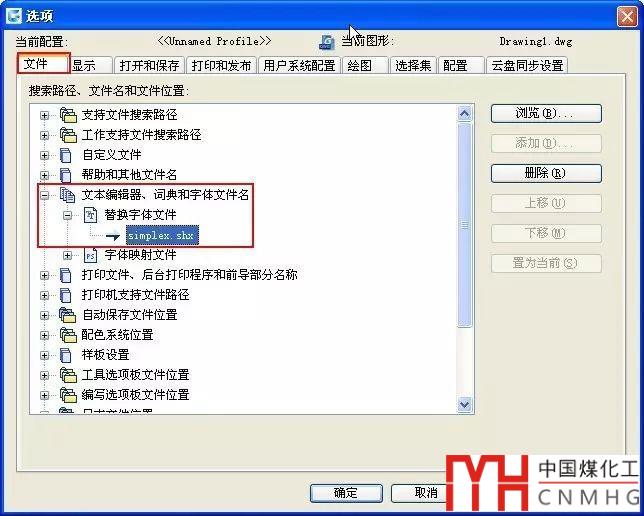Click the scrollbar down arrow in the tree list
This screenshot has height=516, width=644.
pos(465,405)
